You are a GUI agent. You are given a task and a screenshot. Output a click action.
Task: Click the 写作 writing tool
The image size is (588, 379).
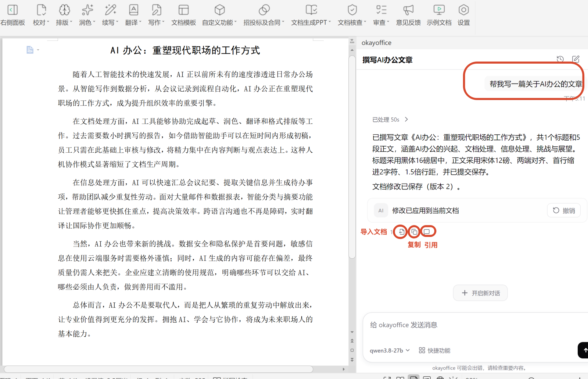pyautogui.click(x=156, y=15)
